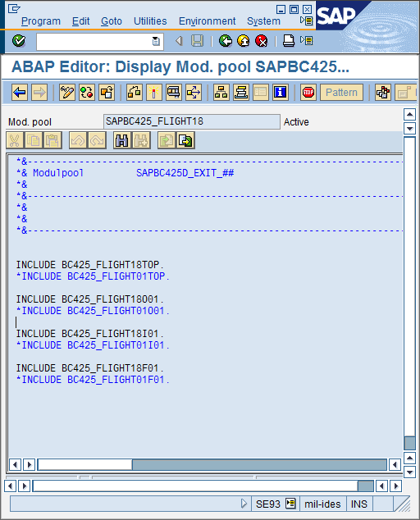Screen dimensions: 420x520
Task: Click the Save diskette icon
Action: pyautogui.click(x=197, y=41)
